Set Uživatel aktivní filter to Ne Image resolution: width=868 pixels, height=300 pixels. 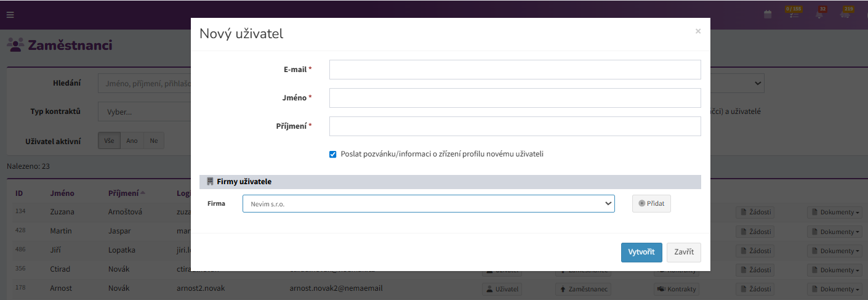click(x=153, y=140)
